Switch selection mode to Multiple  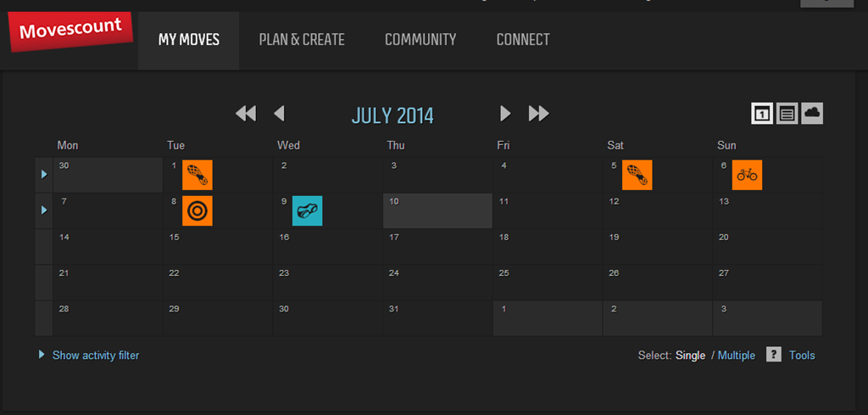click(x=737, y=356)
